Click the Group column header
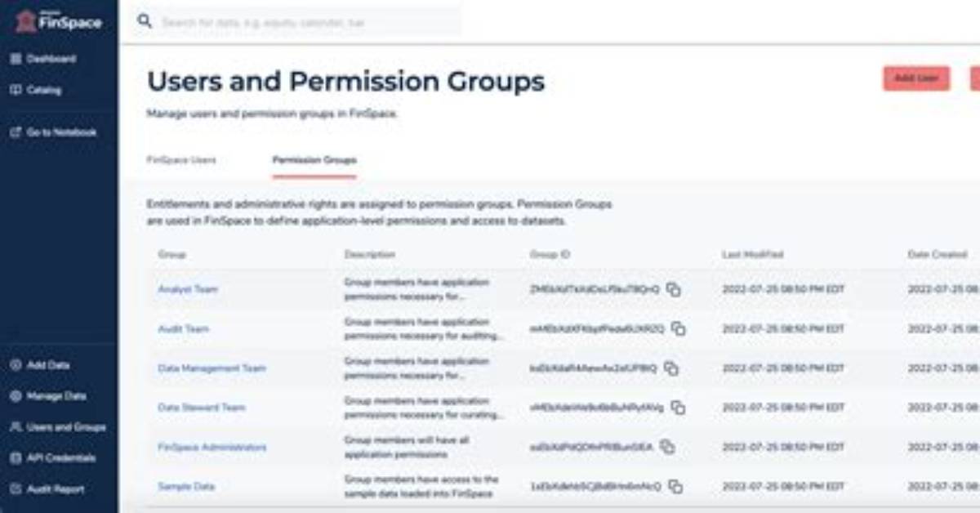Screen dimensions: 980x513 172,255
